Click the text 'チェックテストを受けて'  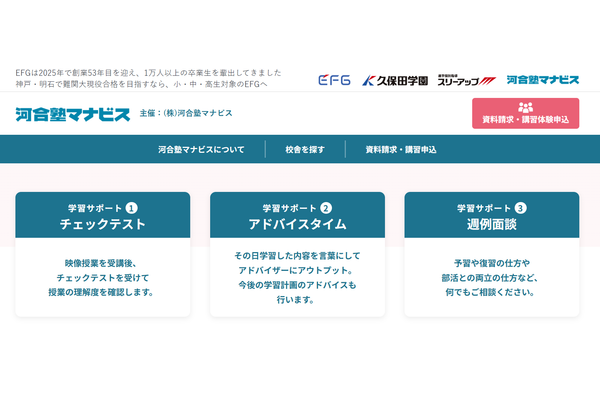click(x=103, y=278)
